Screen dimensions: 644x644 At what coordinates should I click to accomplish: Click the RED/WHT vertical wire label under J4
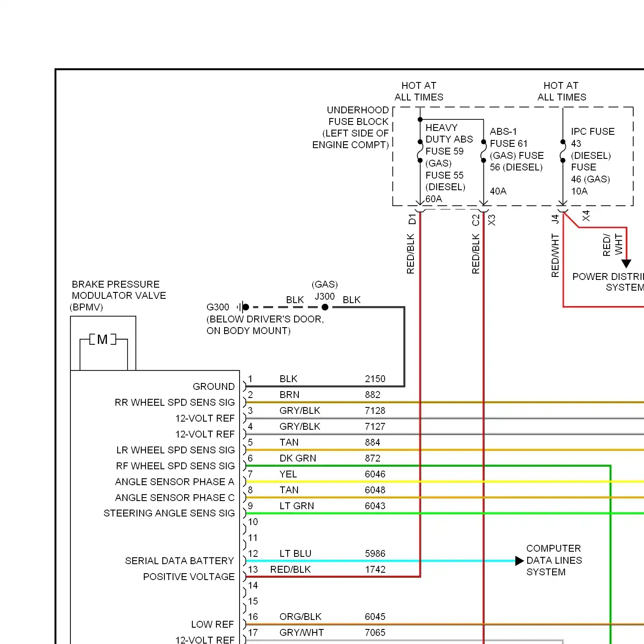(x=555, y=255)
